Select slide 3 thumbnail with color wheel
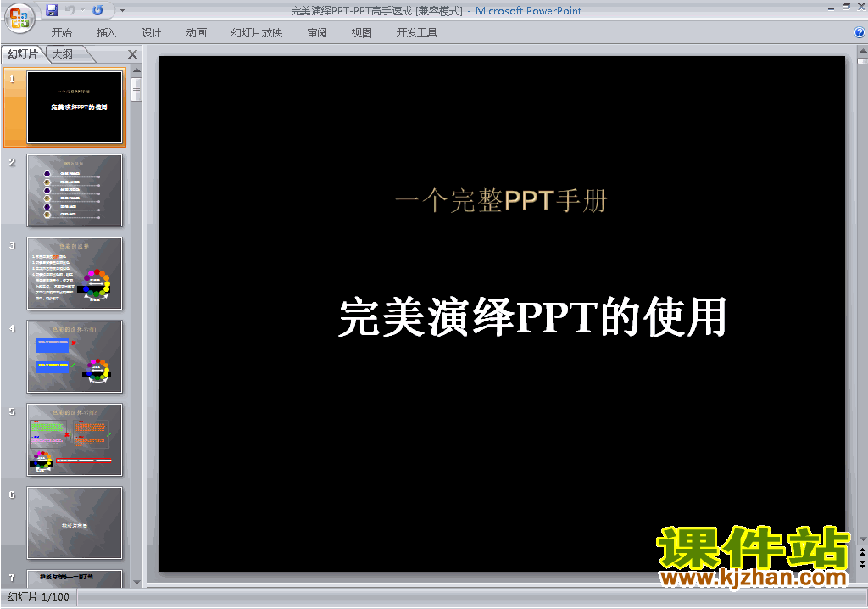This screenshot has height=609, width=868. tap(75, 274)
